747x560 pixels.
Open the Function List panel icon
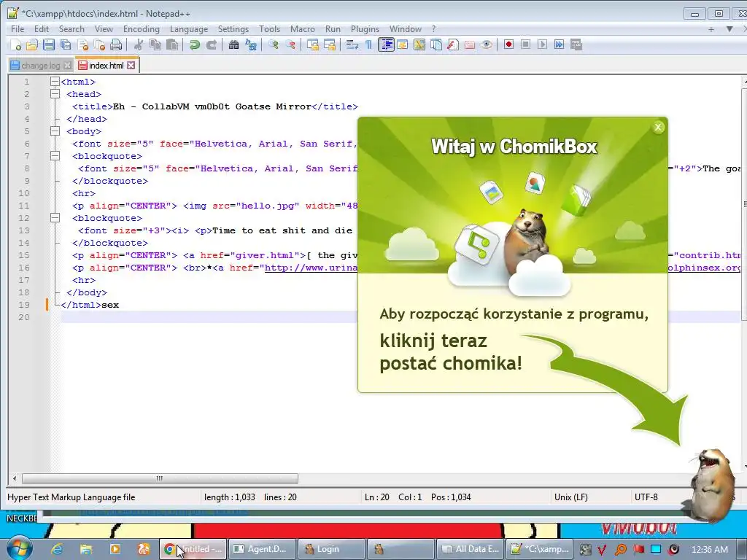tap(452, 44)
